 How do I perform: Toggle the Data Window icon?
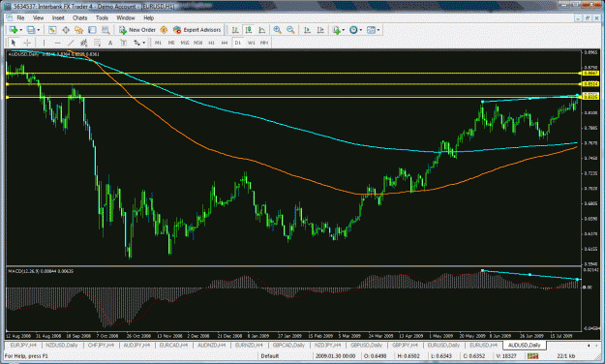coord(66,30)
